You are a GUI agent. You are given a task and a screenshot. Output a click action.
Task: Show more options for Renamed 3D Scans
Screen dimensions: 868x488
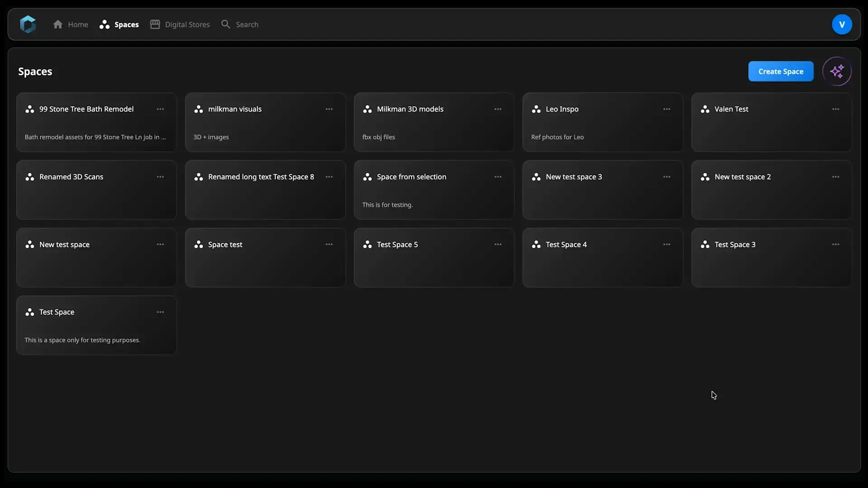160,177
